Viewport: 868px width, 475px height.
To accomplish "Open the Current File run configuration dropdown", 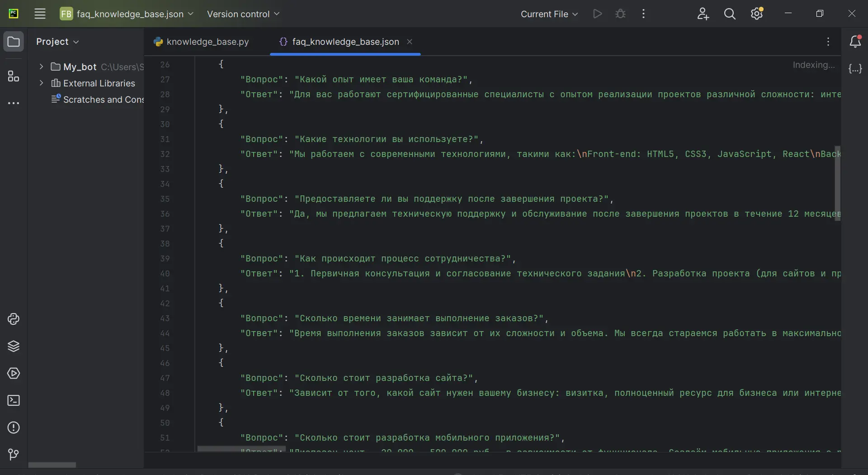I will point(549,14).
